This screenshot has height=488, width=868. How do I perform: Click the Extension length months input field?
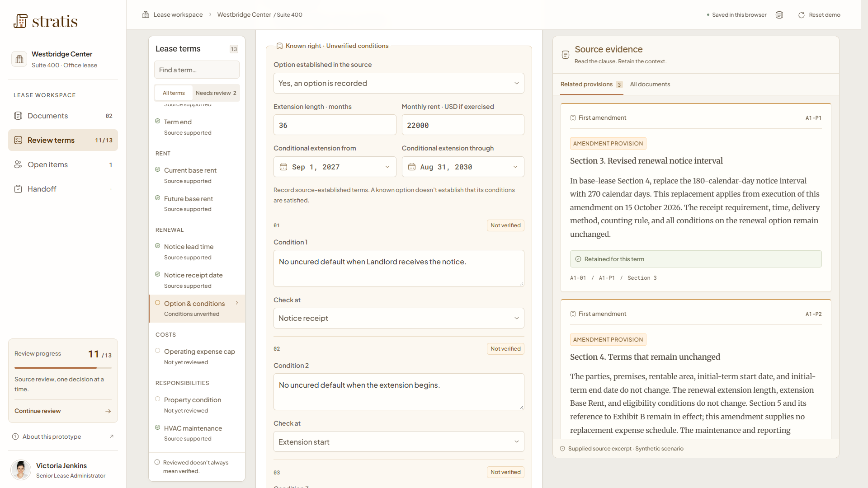tap(335, 125)
